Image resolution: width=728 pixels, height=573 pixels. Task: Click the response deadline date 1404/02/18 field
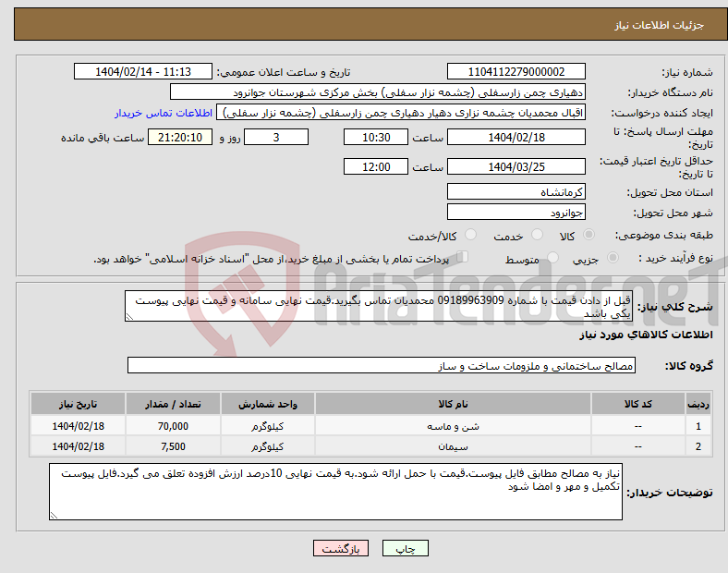(516, 137)
